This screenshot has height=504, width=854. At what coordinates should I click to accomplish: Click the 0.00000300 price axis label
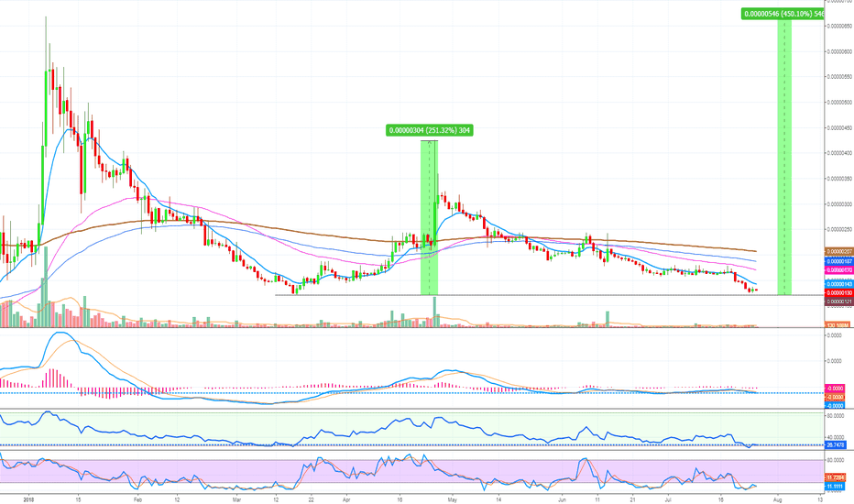coord(839,204)
